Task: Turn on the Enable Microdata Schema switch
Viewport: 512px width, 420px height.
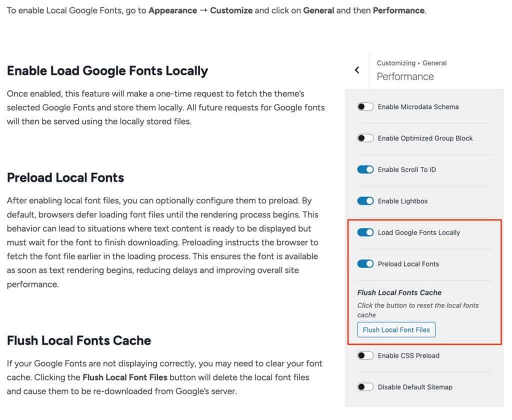Action: (365, 107)
